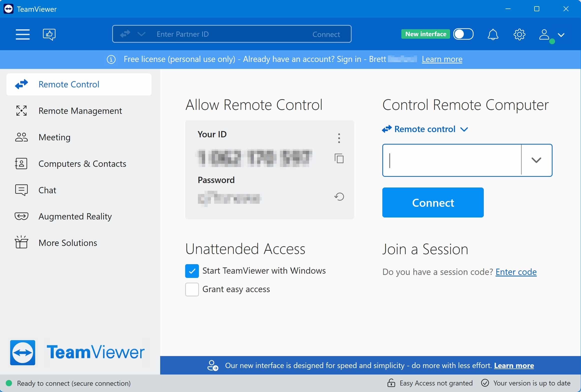Click the feedback thumbs-up icon
The width and height of the screenshot is (581, 392).
tap(49, 34)
